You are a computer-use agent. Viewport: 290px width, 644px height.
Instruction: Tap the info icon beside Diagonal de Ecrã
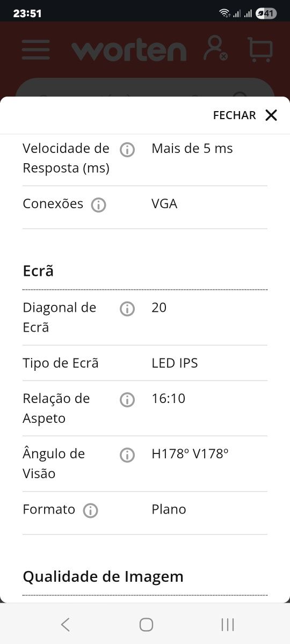[127, 309]
